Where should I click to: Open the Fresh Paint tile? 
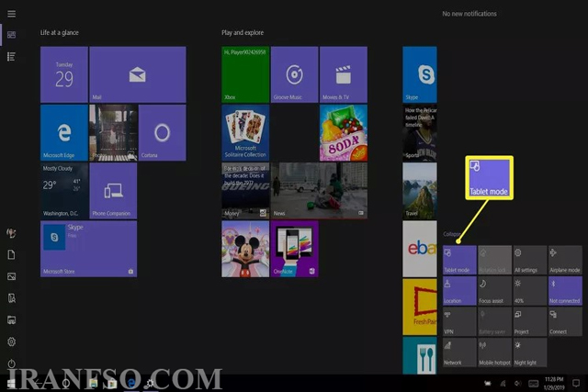click(x=420, y=307)
